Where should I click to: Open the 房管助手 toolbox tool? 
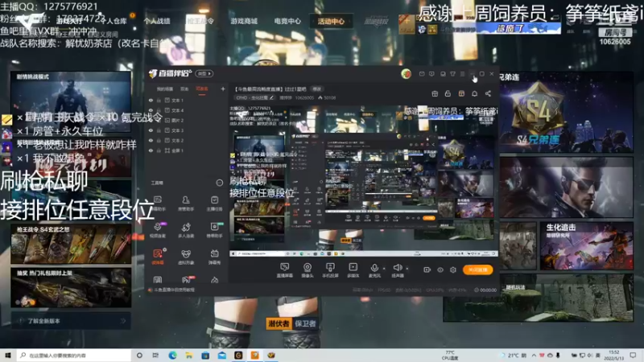(186, 204)
